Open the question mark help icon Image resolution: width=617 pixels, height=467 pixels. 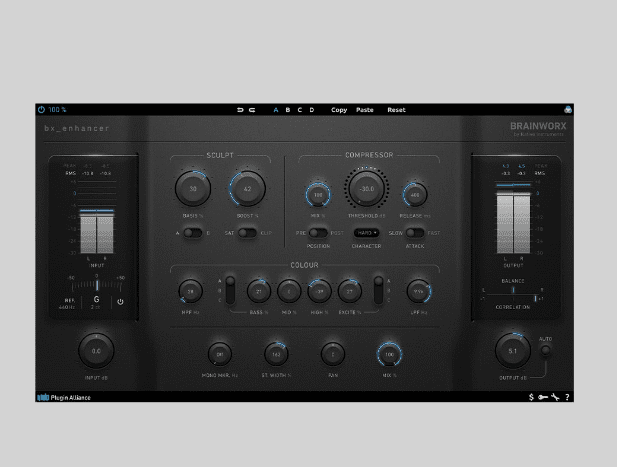click(x=567, y=397)
